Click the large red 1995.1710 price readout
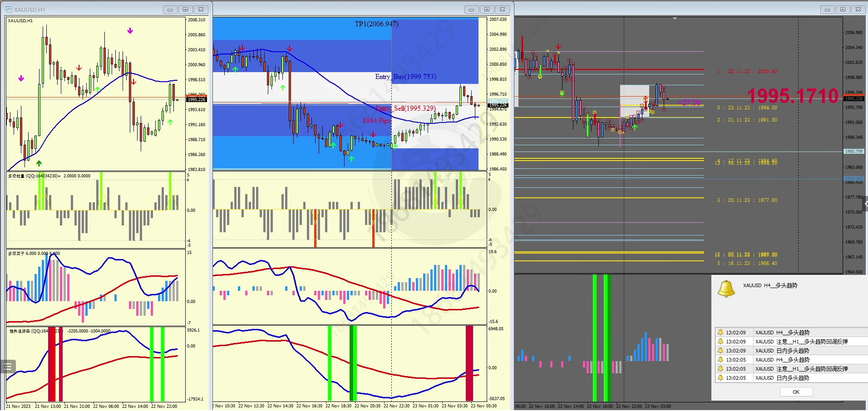868x411 pixels. tap(793, 96)
